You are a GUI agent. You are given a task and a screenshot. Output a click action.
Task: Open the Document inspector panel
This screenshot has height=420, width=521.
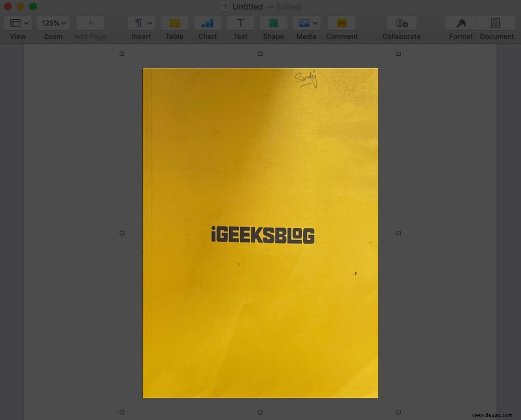[495, 23]
